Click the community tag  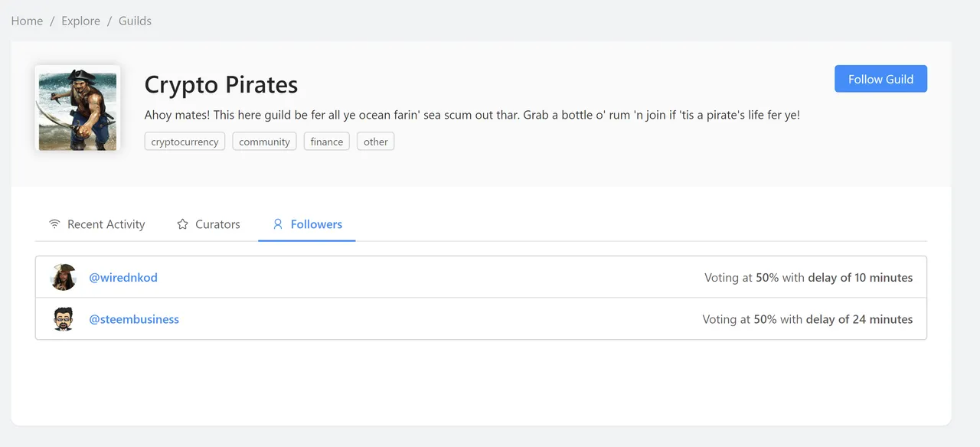(x=264, y=142)
